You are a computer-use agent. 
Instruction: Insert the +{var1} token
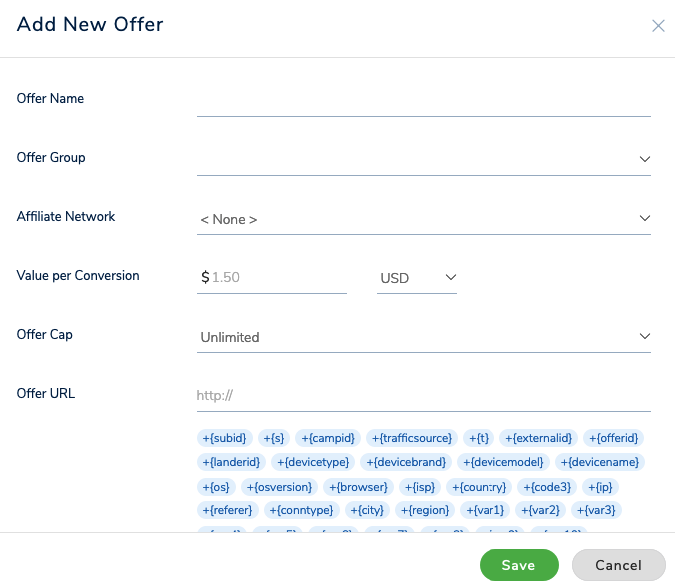(485, 511)
